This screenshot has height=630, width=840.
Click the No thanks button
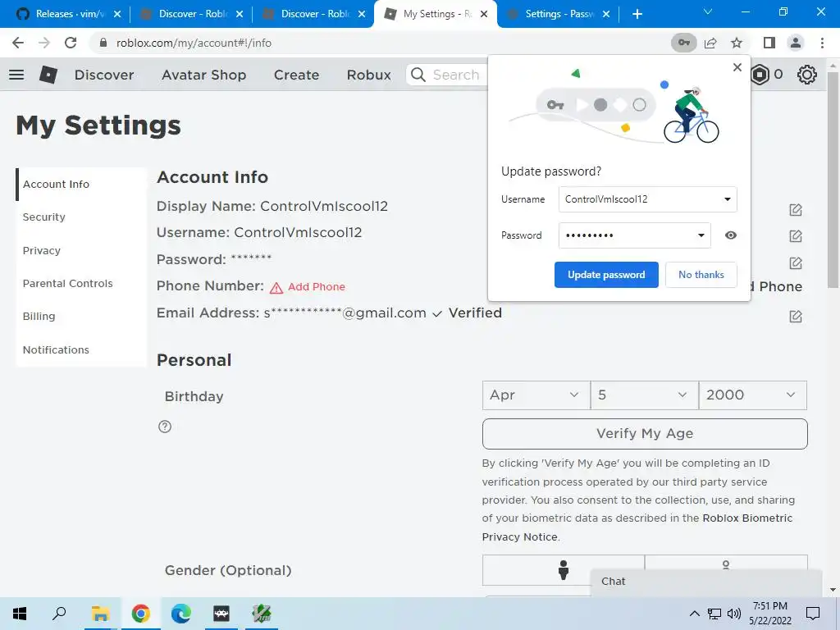click(x=701, y=275)
